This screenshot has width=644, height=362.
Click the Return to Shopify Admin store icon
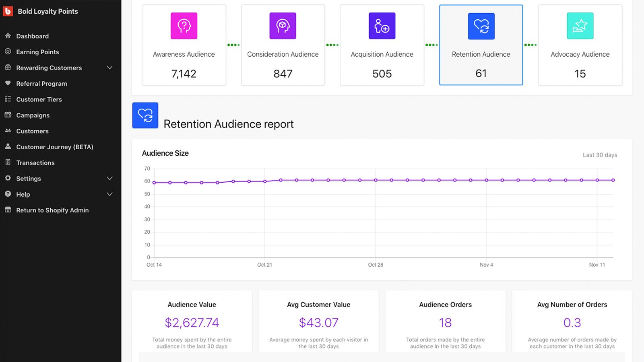click(x=8, y=210)
